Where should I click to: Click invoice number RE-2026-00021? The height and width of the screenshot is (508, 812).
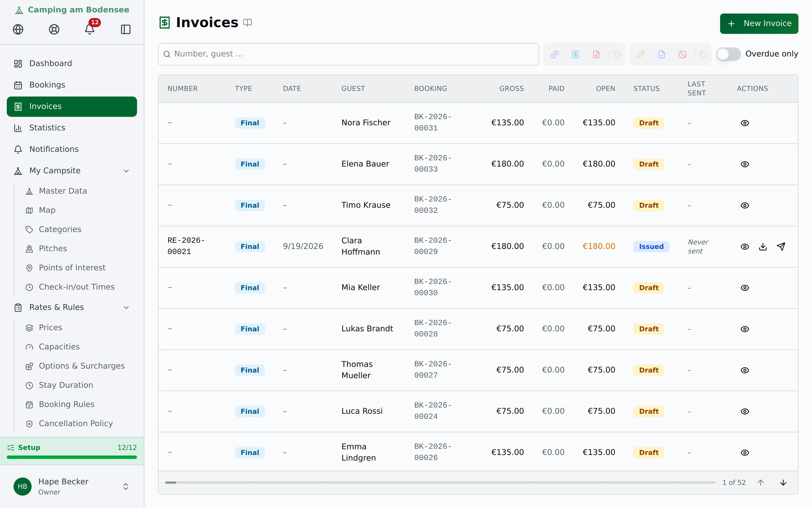pyautogui.click(x=186, y=246)
